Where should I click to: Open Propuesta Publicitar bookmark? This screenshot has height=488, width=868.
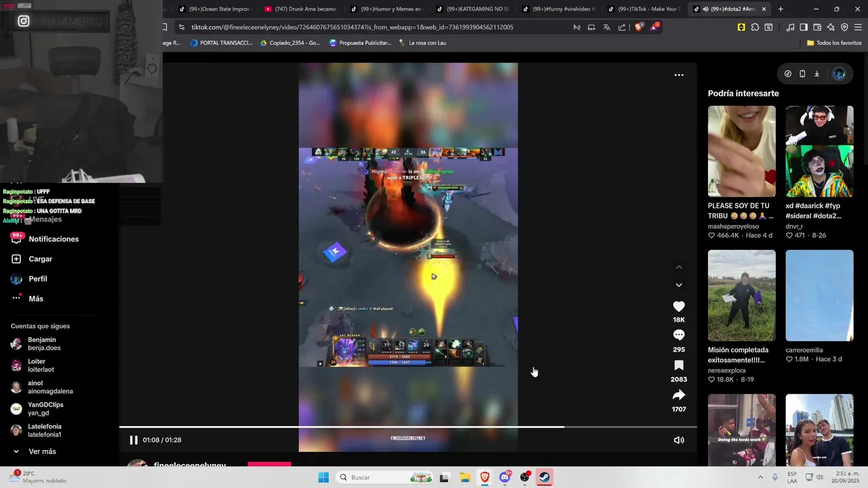pos(360,43)
